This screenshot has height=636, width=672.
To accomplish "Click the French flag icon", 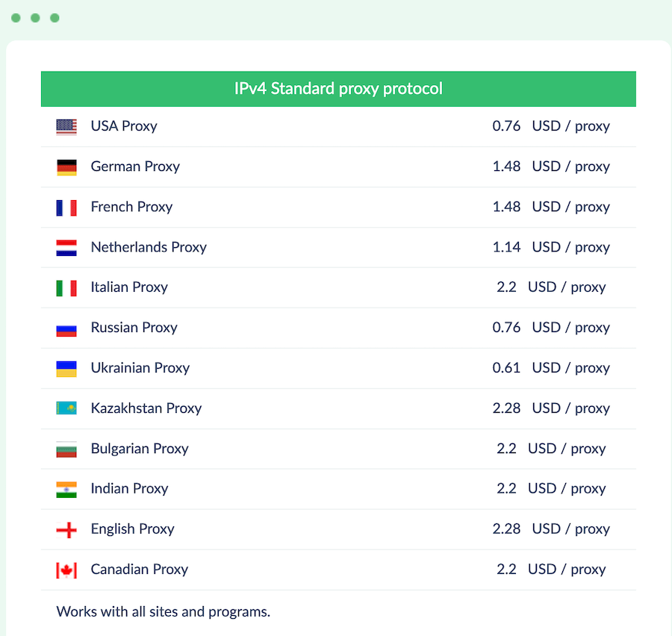I will coord(66,208).
